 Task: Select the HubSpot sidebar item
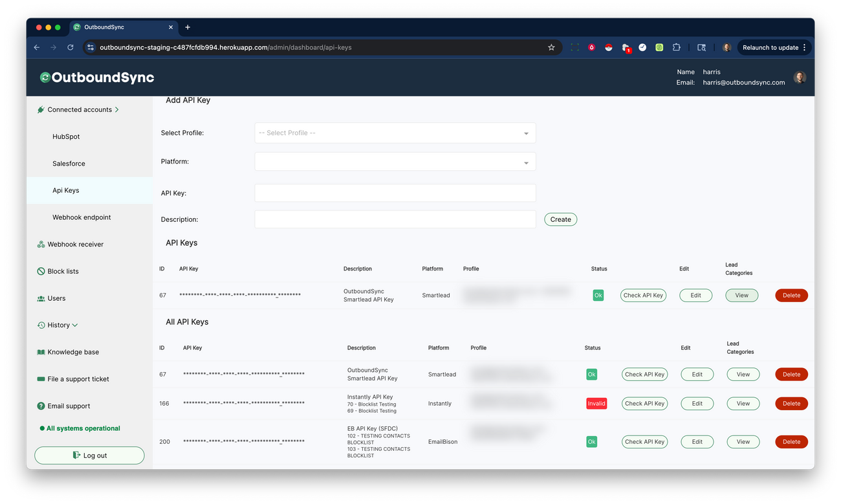click(66, 137)
